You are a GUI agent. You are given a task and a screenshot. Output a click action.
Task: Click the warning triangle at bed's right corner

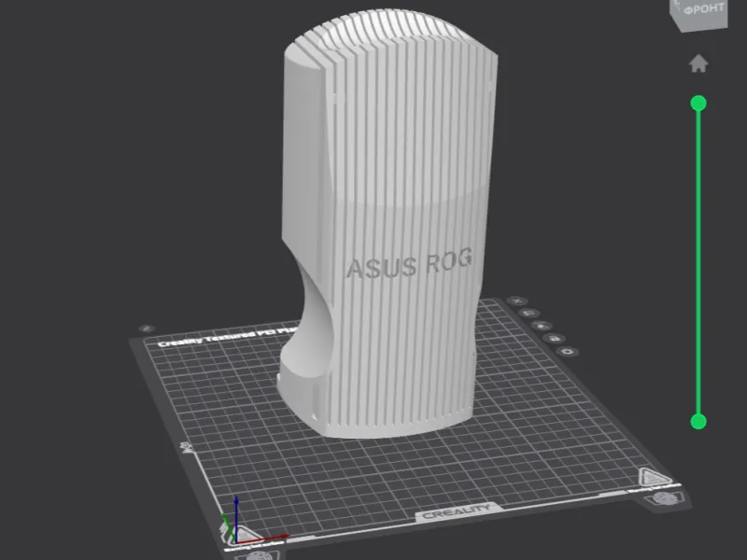[x=654, y=477]
